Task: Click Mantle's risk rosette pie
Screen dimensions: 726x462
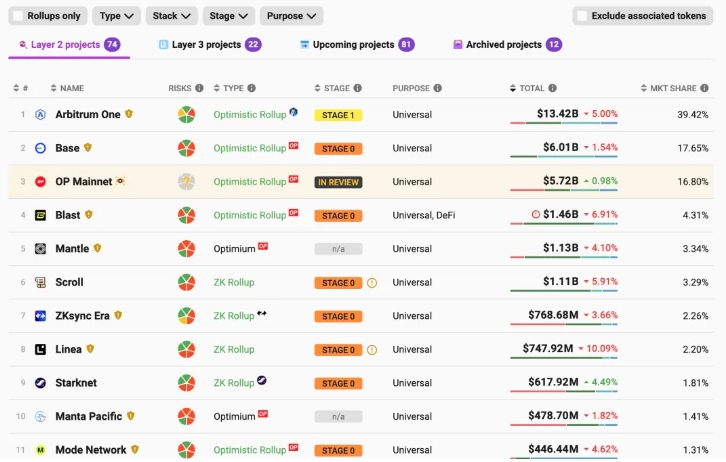Action: click(186, 249)
